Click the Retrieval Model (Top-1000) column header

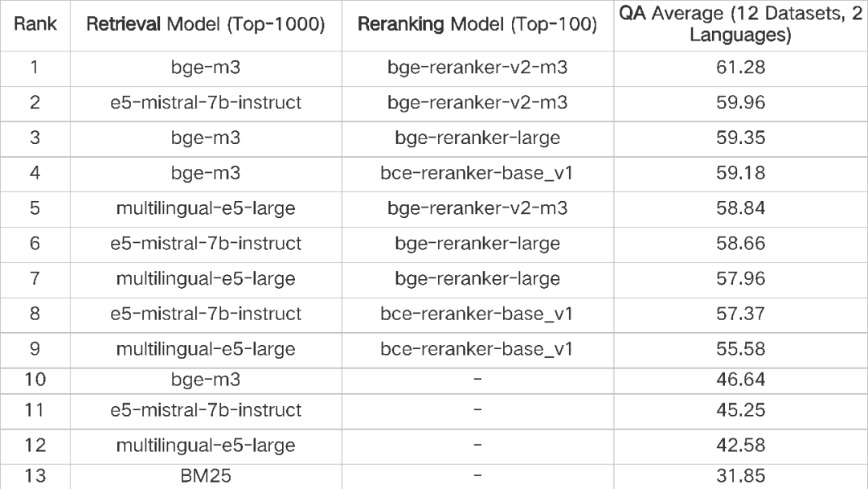coord(206,25)
